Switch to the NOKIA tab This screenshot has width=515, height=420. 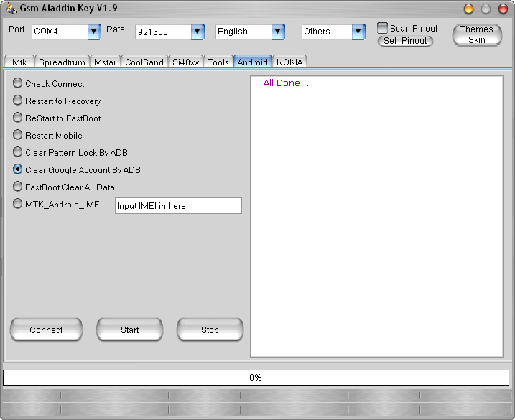tap(289, 62)
